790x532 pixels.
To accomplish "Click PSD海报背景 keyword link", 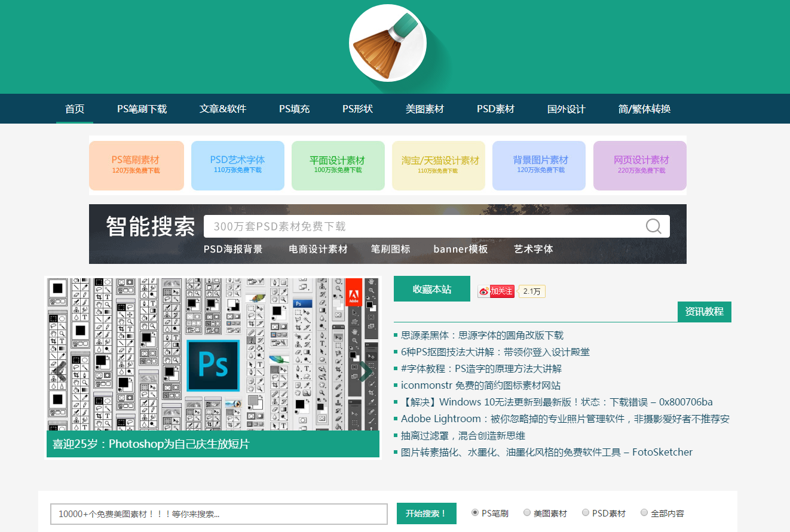I will point(233,249).
